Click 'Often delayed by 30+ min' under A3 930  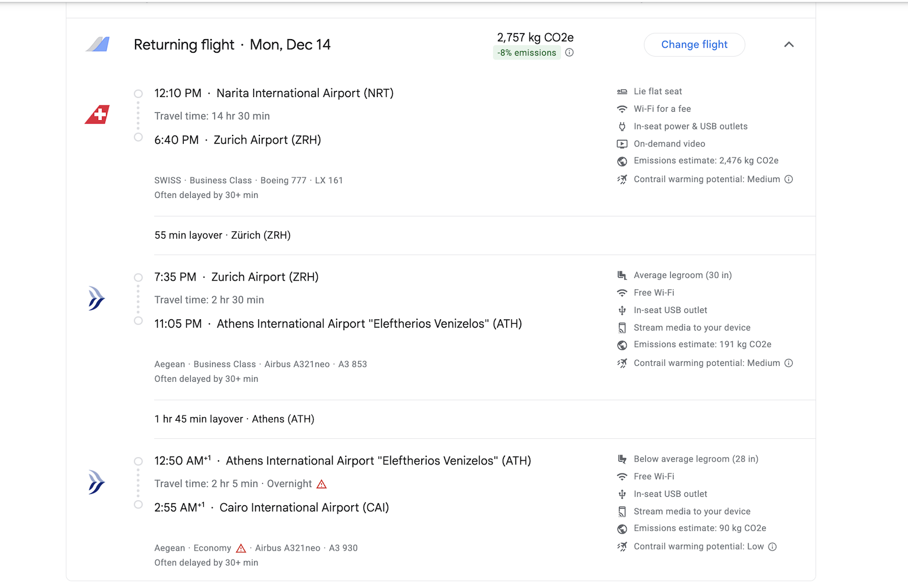(x=206, y=562)
